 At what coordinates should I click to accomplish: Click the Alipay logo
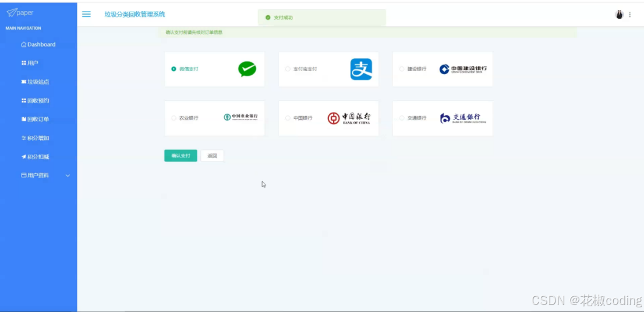pos(361,69)
